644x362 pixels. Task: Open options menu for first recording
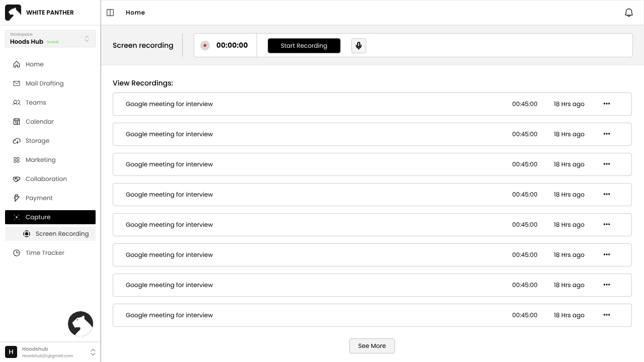click(x=606, y=104)
